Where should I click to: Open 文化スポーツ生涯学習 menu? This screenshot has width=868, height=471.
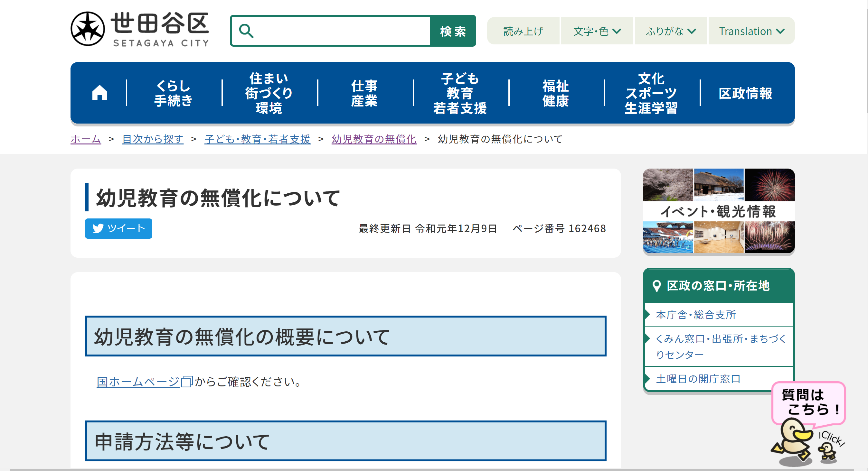[x=651, y=93]
